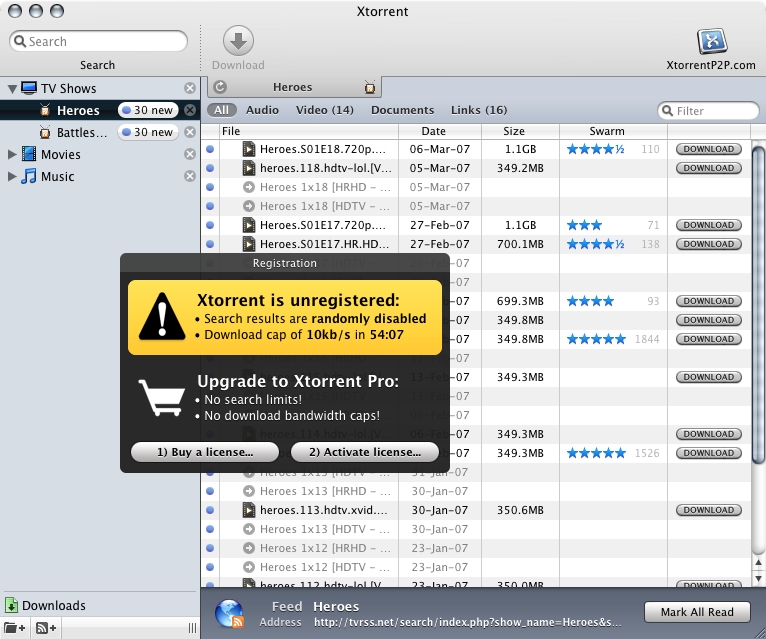
Task: Toggle unread dot for Heroes.S01E17.720p row
Action: [210, 225]
